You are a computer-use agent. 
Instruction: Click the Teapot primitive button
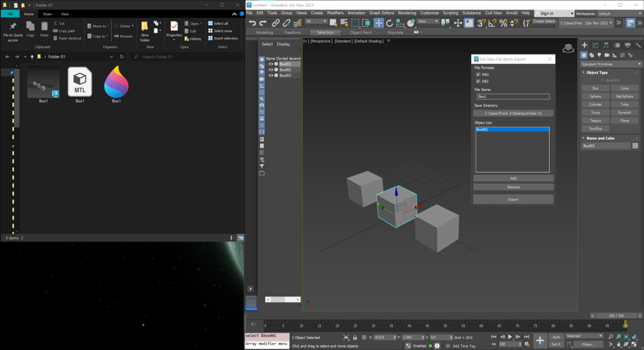pyautogui.click(x=595, y=121)
